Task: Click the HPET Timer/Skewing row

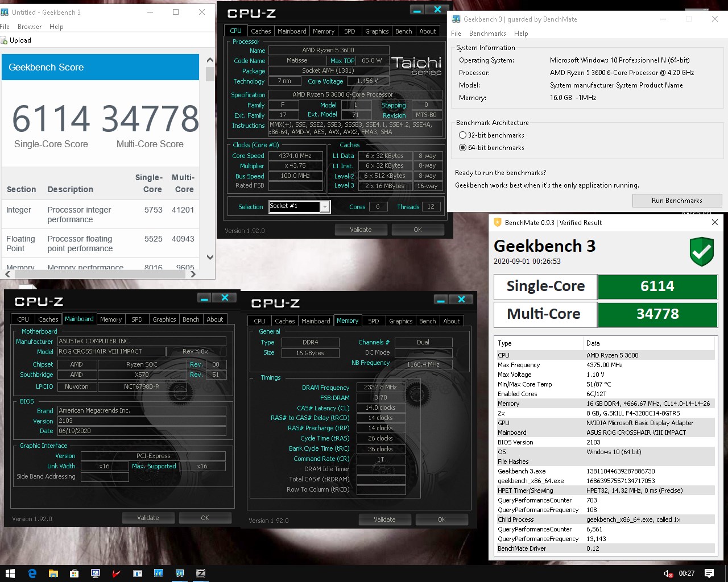Action: click(x=606, y=490)
